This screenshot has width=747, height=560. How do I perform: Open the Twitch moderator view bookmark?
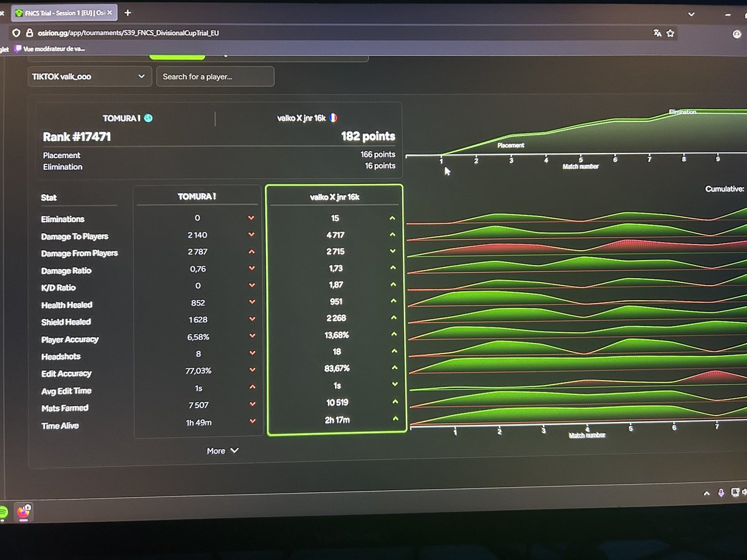point(50,48)
